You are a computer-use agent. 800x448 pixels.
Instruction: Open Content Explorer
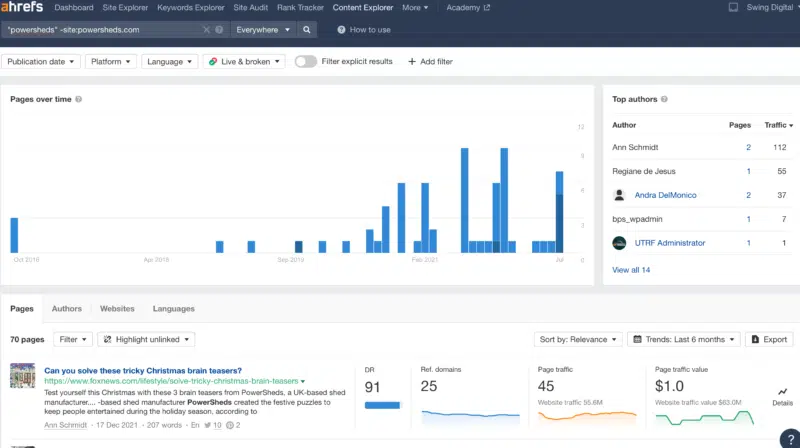(x=363, y=7)
